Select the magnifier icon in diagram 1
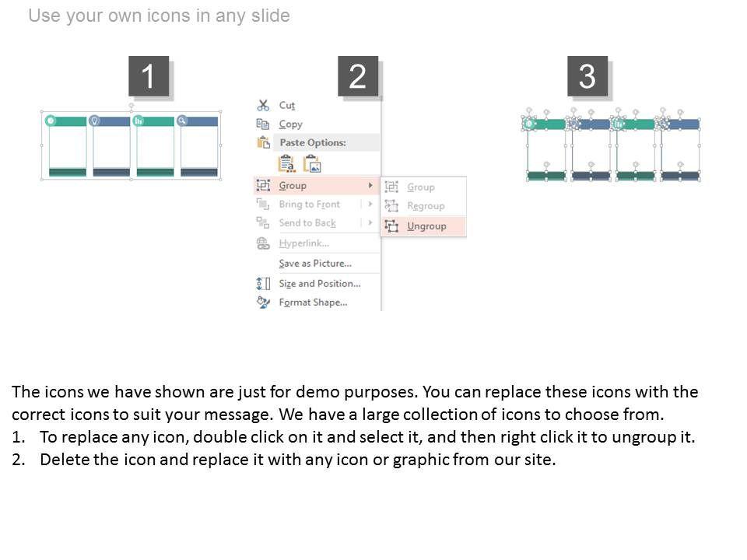This screenshot has height=560, width=747. tap(182, 121)
